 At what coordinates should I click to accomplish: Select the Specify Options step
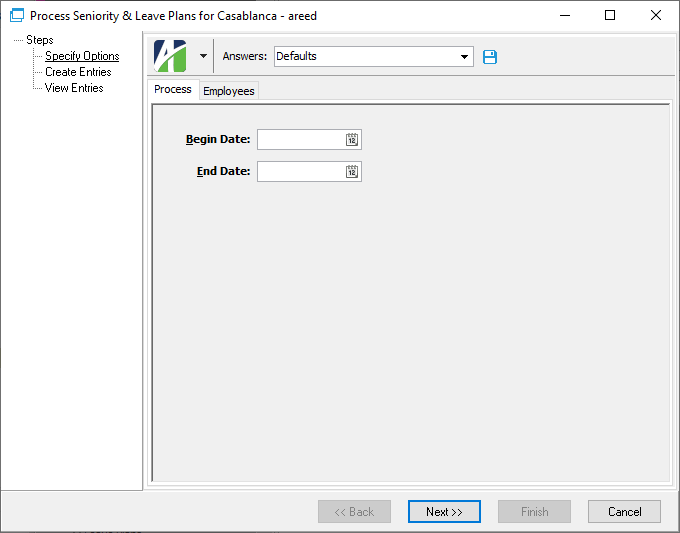pyautogui.click(x=82, y=56)
